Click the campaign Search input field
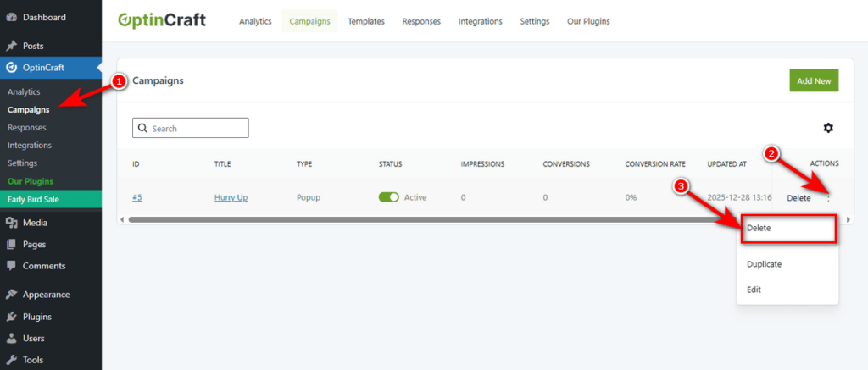 [x=197, y=128]
